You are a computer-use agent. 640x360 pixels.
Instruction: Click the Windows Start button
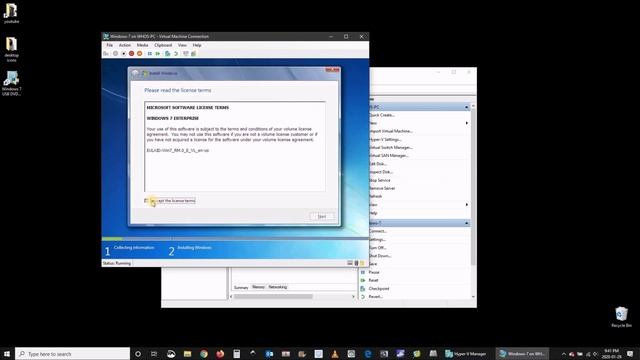point(7,353)
